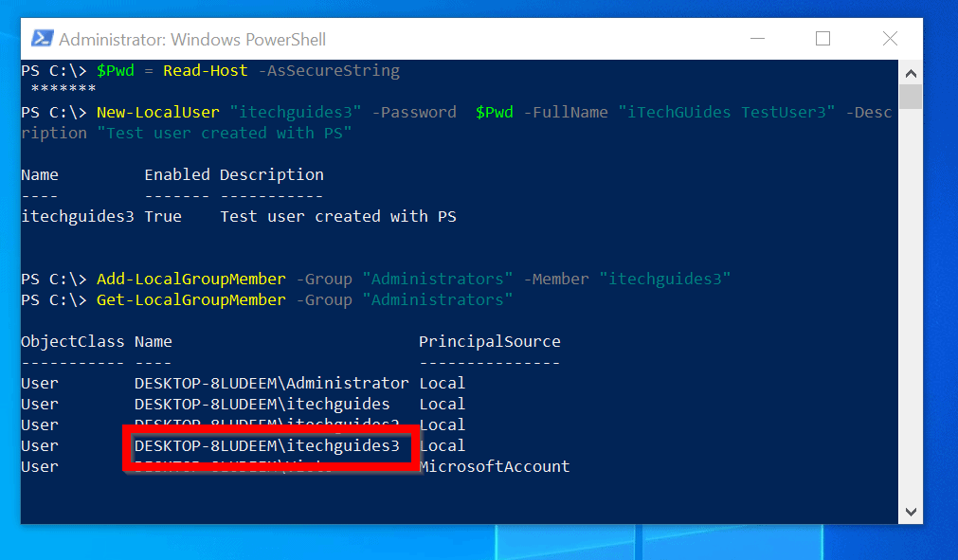Click the Get-LocalGroupMember command text
The image size is (958, 560).
(190, 299)
